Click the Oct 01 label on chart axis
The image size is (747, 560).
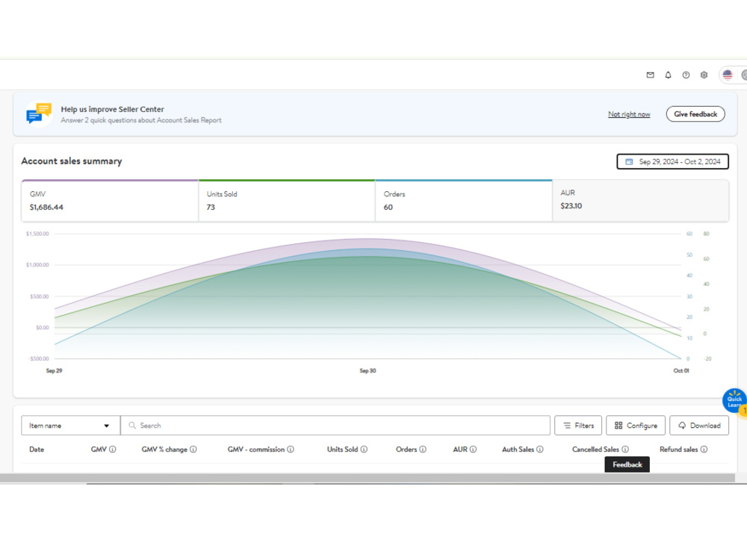[x=681, y=370]
